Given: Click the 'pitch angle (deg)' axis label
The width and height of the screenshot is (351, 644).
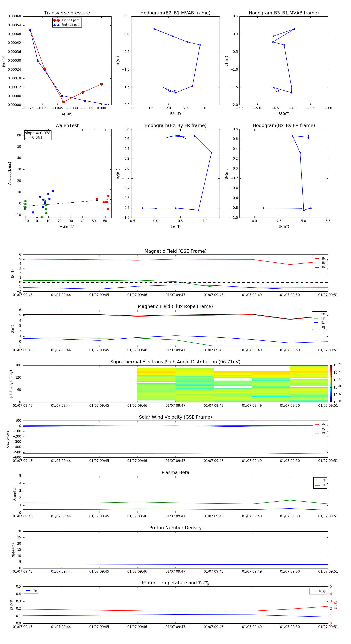Looking at the screenshot, I should [11, 384].
